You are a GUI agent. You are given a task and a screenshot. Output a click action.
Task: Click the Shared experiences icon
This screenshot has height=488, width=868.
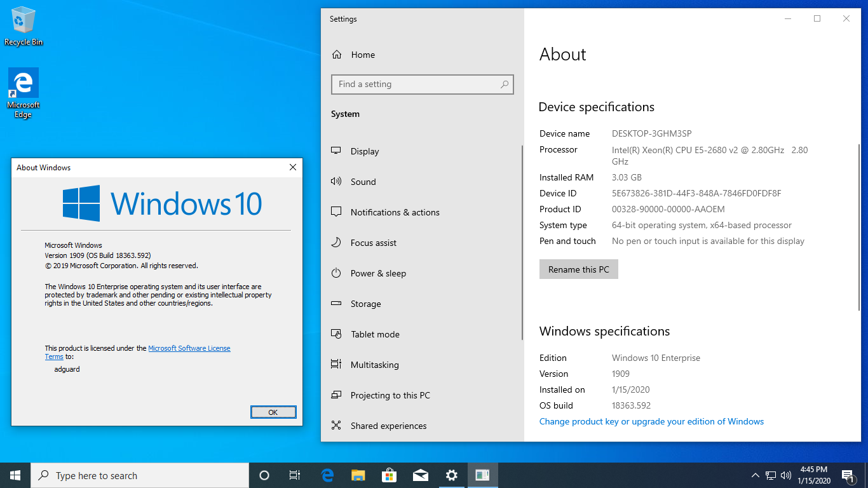click(336, 426)
